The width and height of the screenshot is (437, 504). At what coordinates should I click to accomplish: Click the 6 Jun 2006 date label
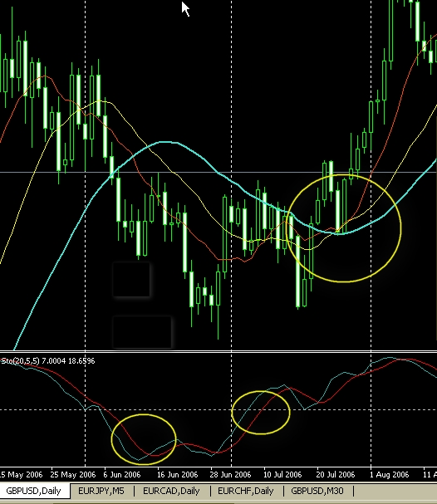[x=122, y=474]
